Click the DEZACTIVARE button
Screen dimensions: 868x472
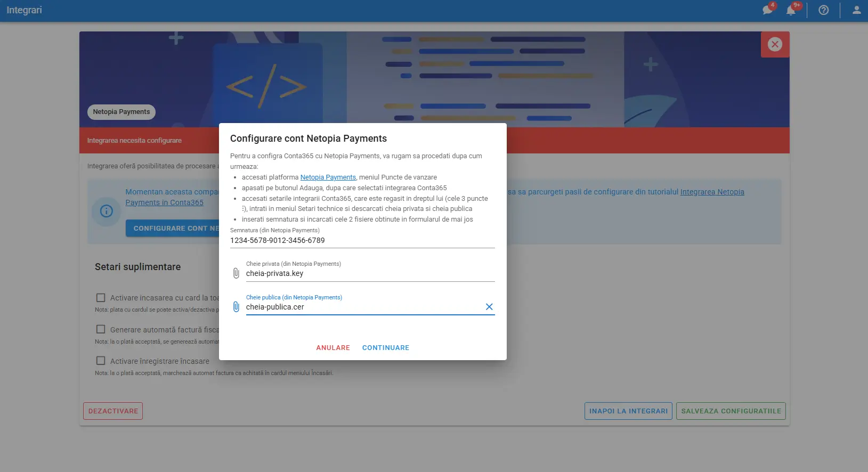113,411
